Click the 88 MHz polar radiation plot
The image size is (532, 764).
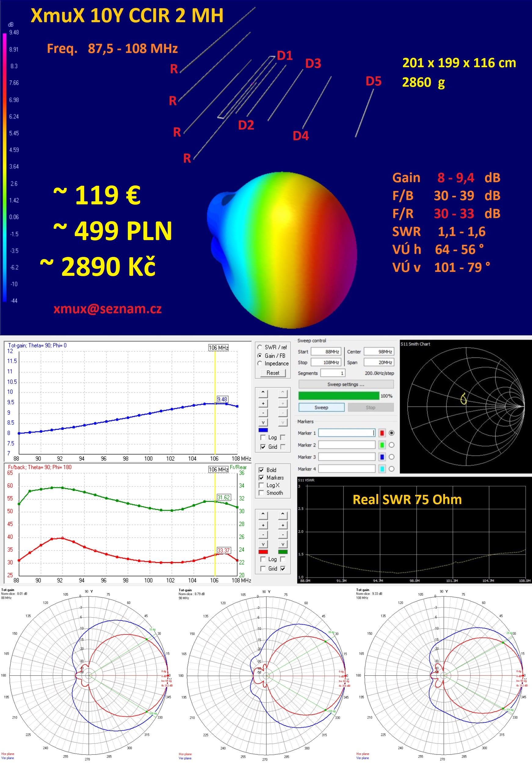(x=89, y=675)
